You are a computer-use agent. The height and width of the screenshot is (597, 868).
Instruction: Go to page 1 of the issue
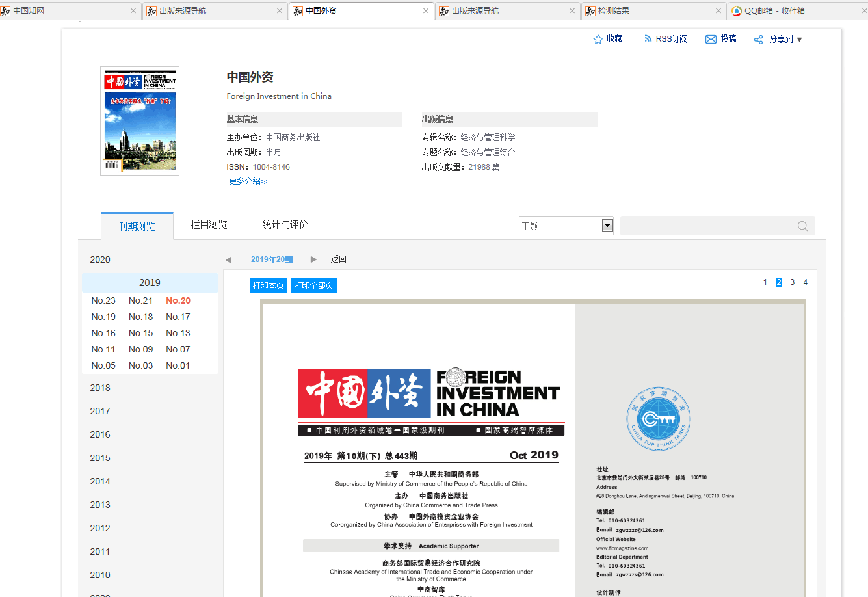pos(765,282)
